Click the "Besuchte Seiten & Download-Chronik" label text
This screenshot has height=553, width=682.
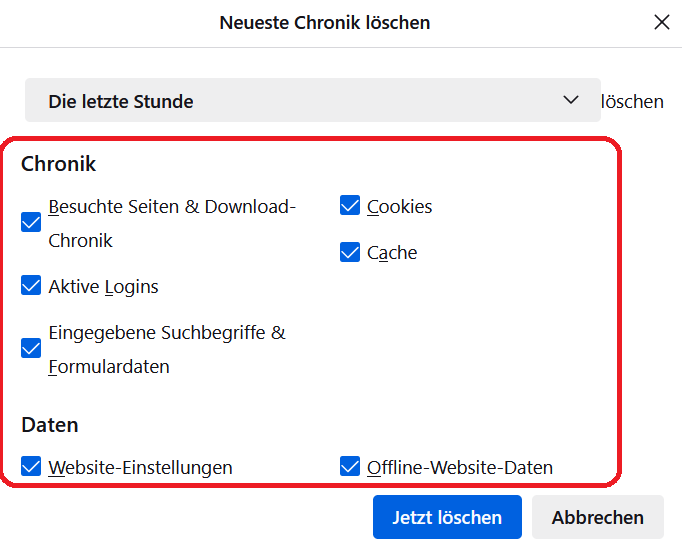pos(172,208)
